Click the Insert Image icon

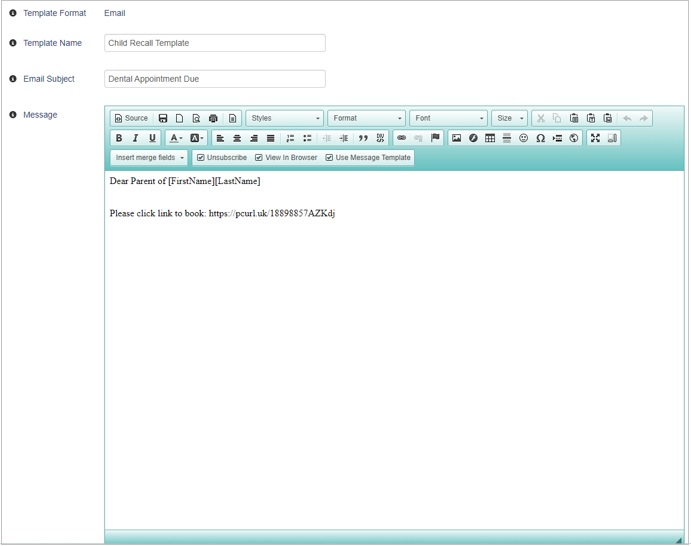(x=457, y=138)
